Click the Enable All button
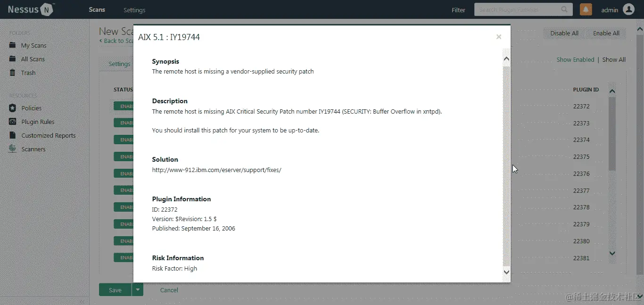 (606, 33)
